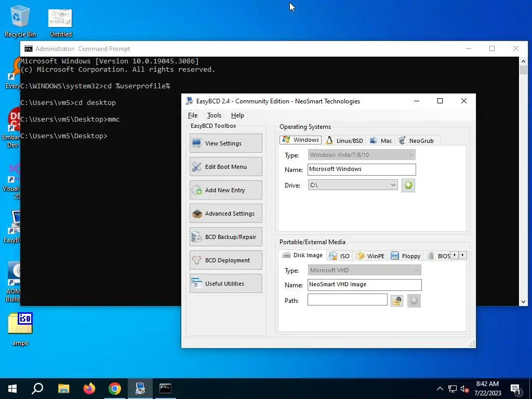
Task: Open taskbar Search
Action: pyautogui.click(x=37, y=389)
